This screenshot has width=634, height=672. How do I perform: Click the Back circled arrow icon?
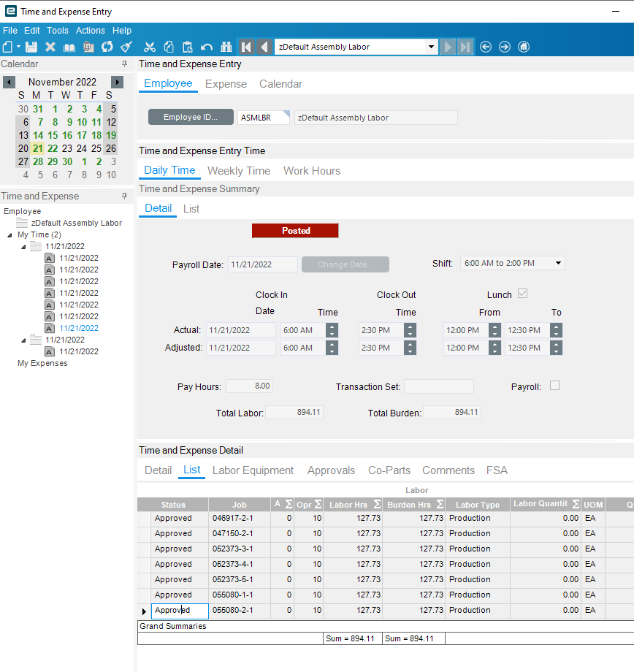point(486,47)
